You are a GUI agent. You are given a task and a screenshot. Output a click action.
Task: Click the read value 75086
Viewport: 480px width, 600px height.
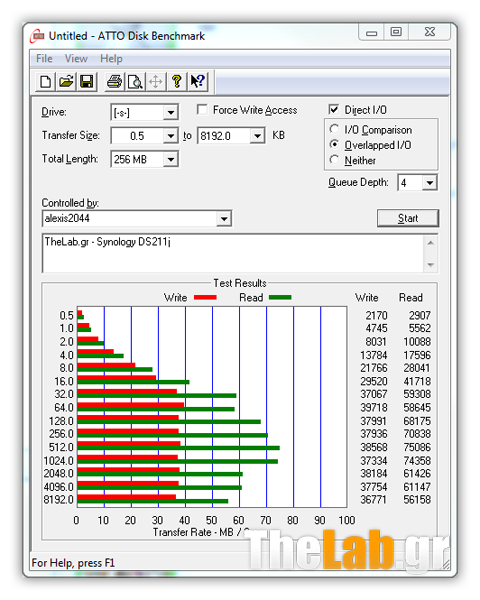pos(417,447)
